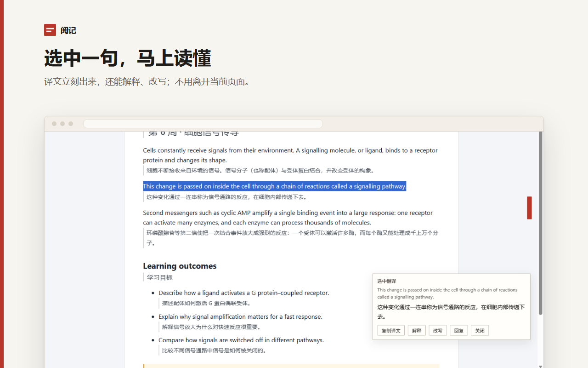Click the 学习目标 translation label
This screenshot has width=588, height=368.
(x=160, y=277)
